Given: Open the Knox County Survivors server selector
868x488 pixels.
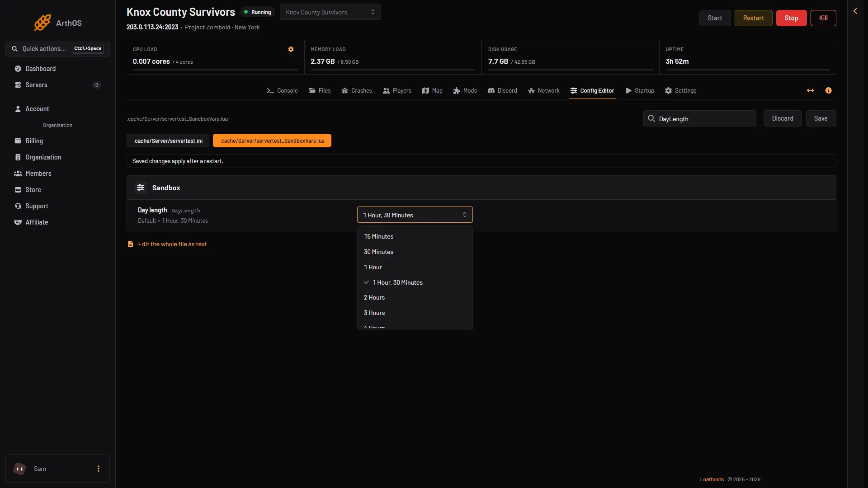Looking at the screenshot, I should (330, 12).
